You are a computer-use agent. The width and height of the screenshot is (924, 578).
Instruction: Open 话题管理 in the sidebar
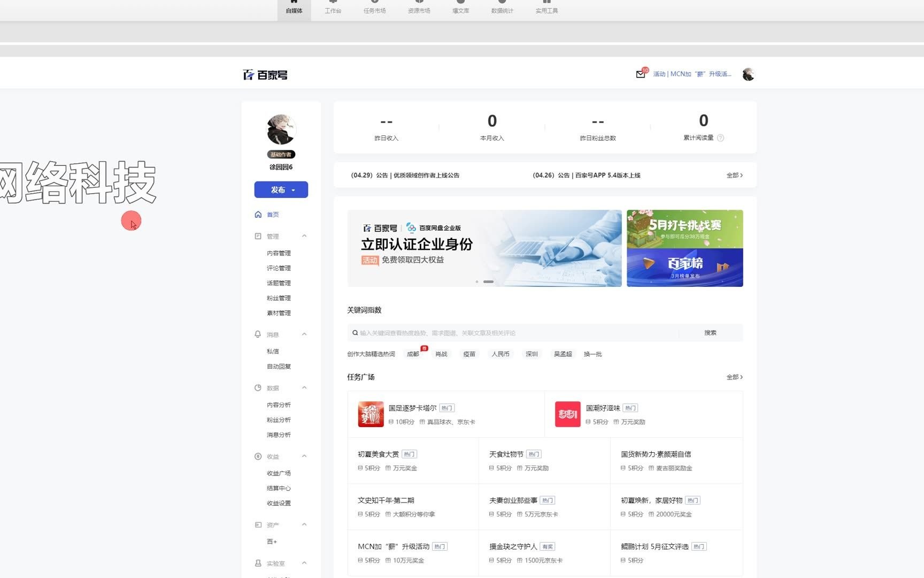tap(279, 283)
